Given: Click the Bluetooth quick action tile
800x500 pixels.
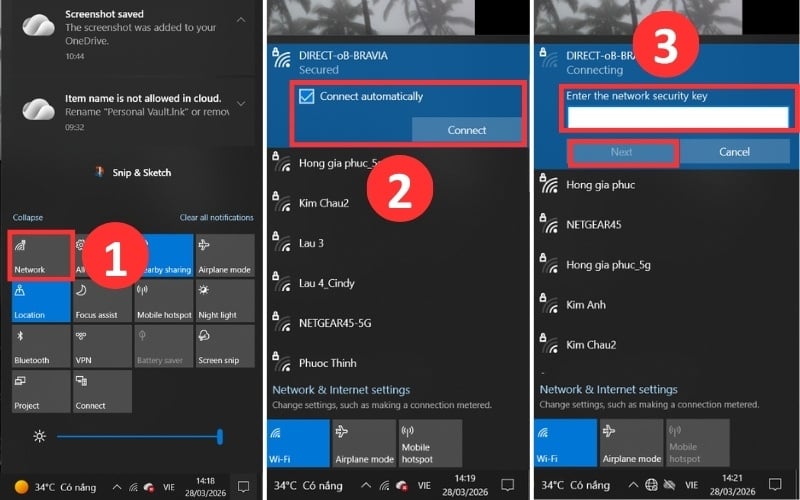Looking at the screenshot, I should [x=42, y=346].
